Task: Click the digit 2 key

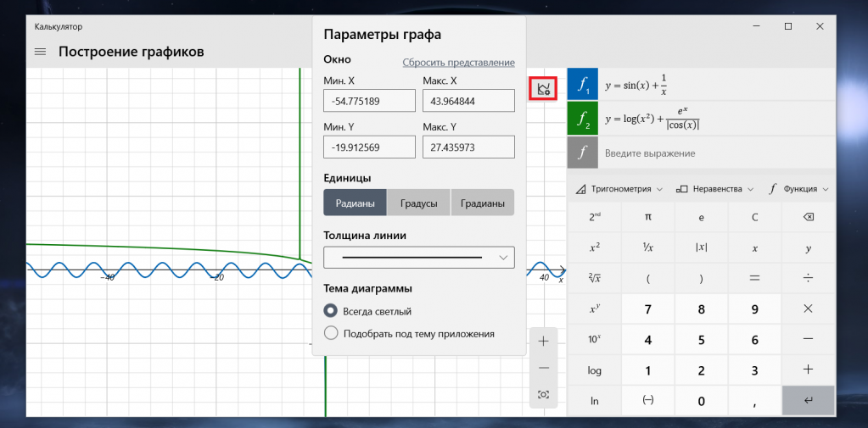Action: point(701,370)
